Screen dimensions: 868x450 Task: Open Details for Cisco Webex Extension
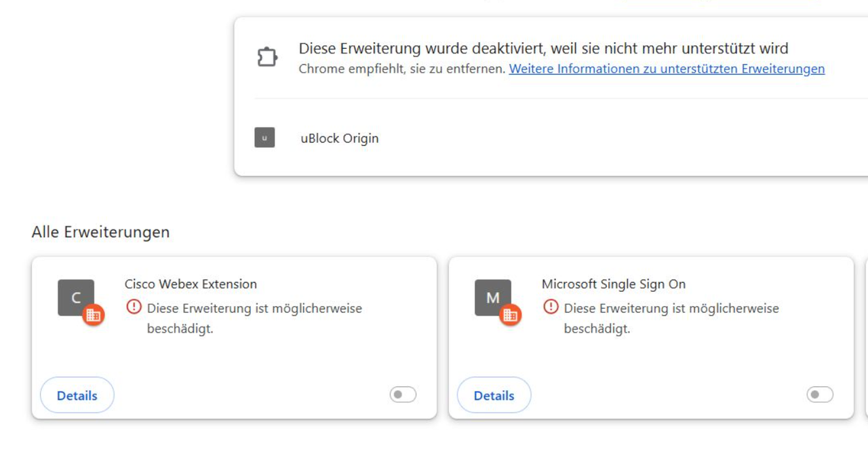(77, 395)
